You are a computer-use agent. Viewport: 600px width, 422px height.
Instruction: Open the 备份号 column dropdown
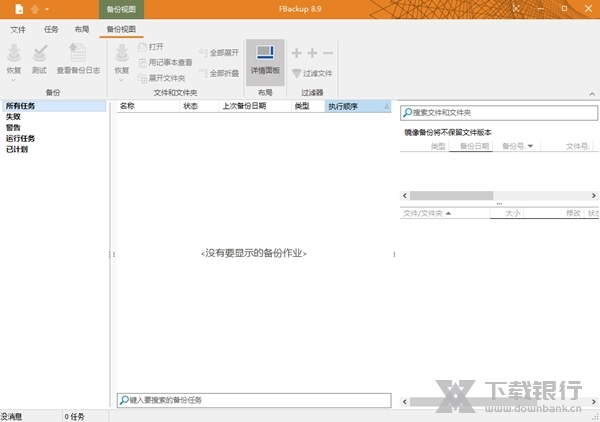point(530,146)
